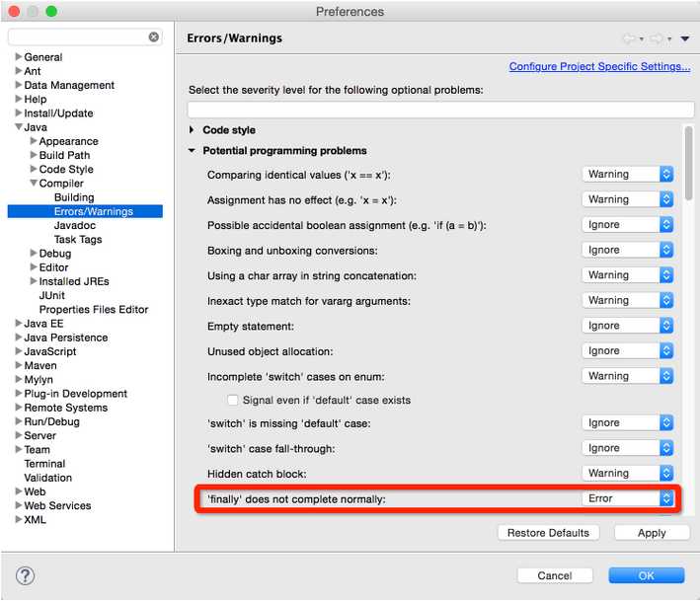Open the view menu triangle icon
The height and width of the screenshot is (603, 700).
click(685, 38)
